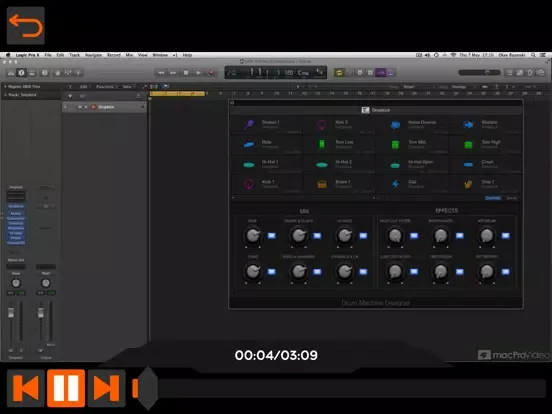
Task: Select the Wobble drum pad
Action: (485, 125)
